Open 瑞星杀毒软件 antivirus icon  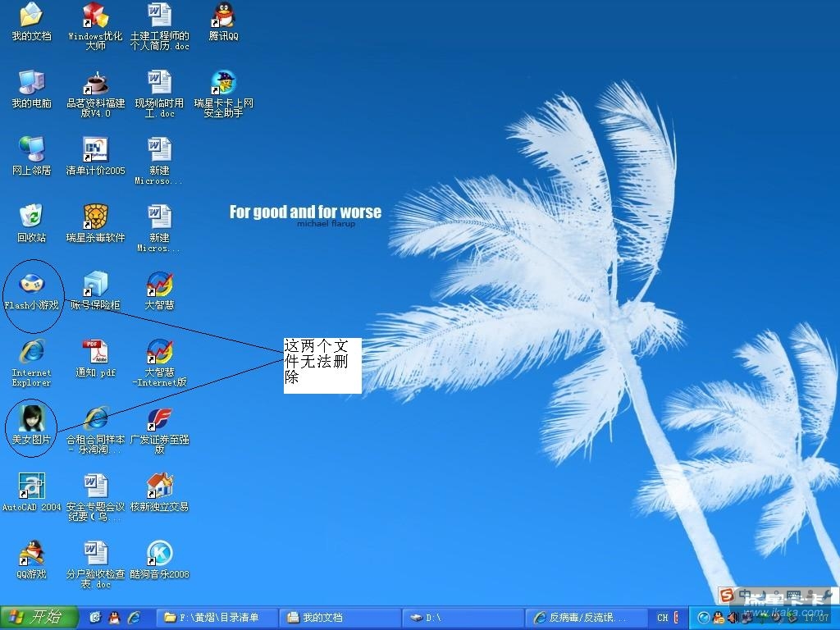click(96, 217)
